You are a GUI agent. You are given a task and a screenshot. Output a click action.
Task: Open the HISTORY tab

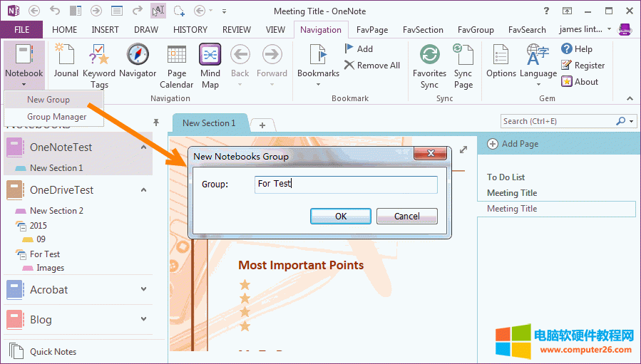point(190,30)
